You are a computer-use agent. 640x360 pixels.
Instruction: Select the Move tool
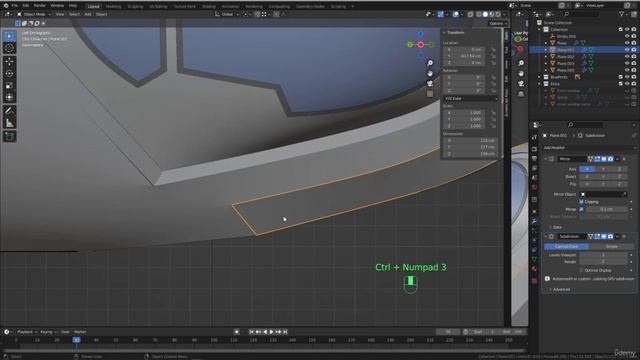pos(9,61)
